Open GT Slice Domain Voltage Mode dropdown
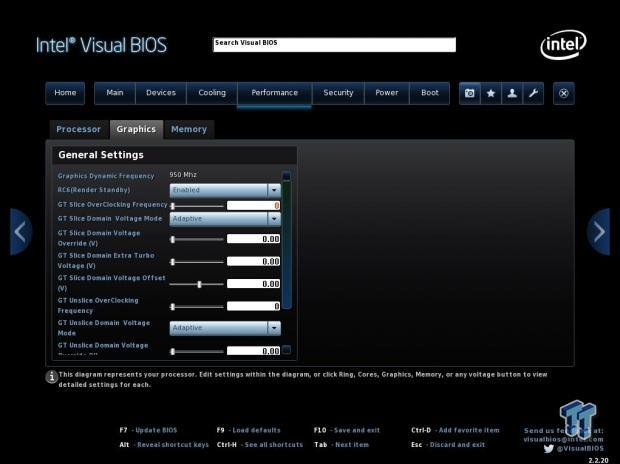Viewport: 620px width, 464px height. [225, 219]
